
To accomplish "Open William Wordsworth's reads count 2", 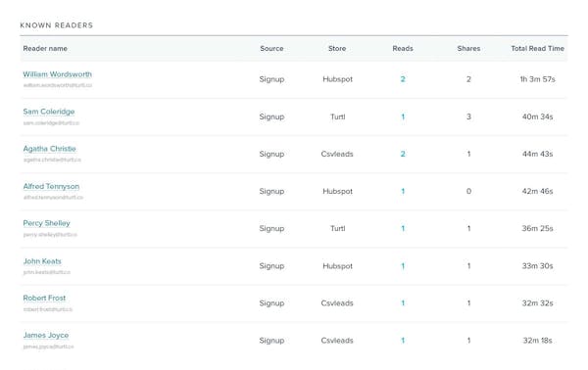I will tap(403, 79).
